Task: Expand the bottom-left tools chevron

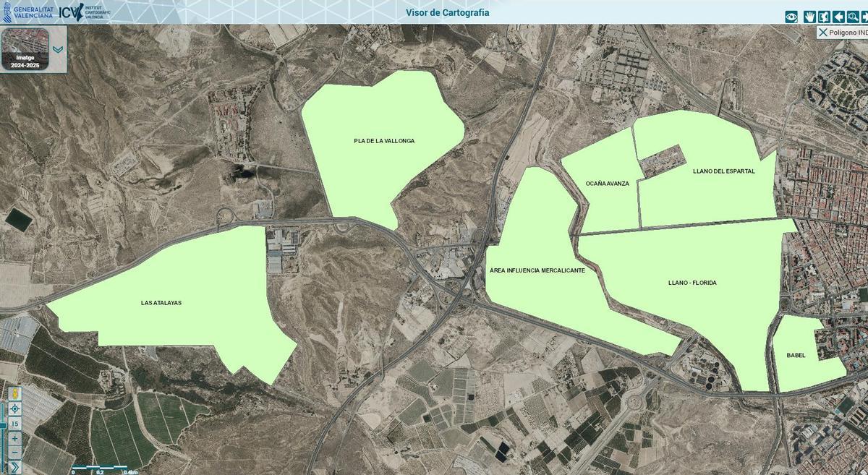Action: click(14, 467)
